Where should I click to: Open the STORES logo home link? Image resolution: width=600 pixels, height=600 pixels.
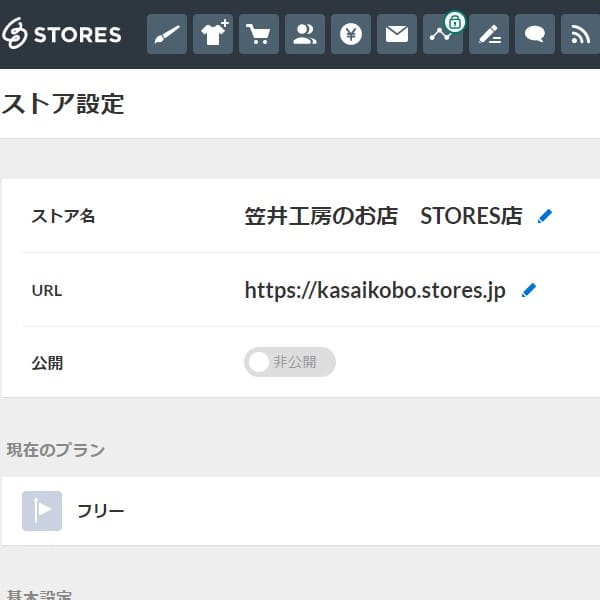click(x=62, y=34)
